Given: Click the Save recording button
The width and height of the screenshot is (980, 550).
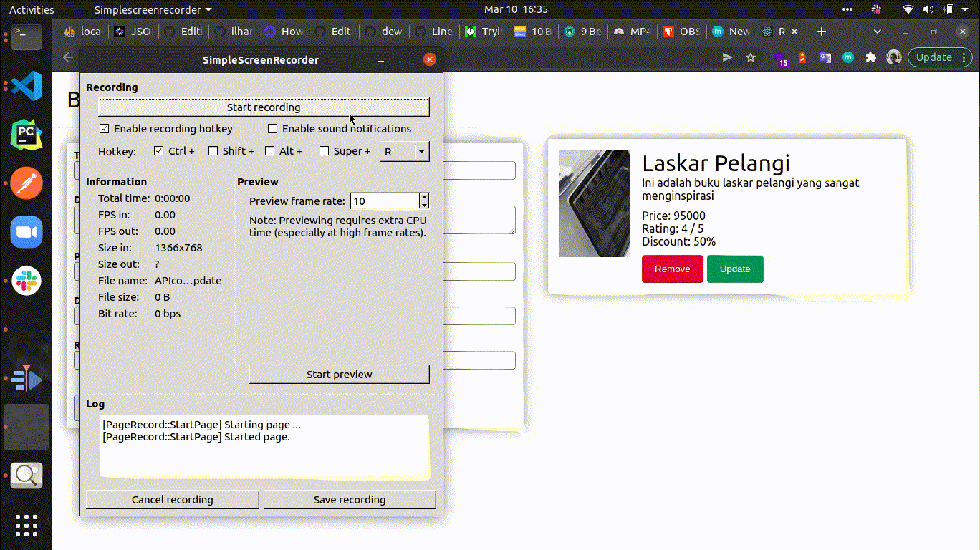Looking at the screenshot, I should click(x=350, y=500).
